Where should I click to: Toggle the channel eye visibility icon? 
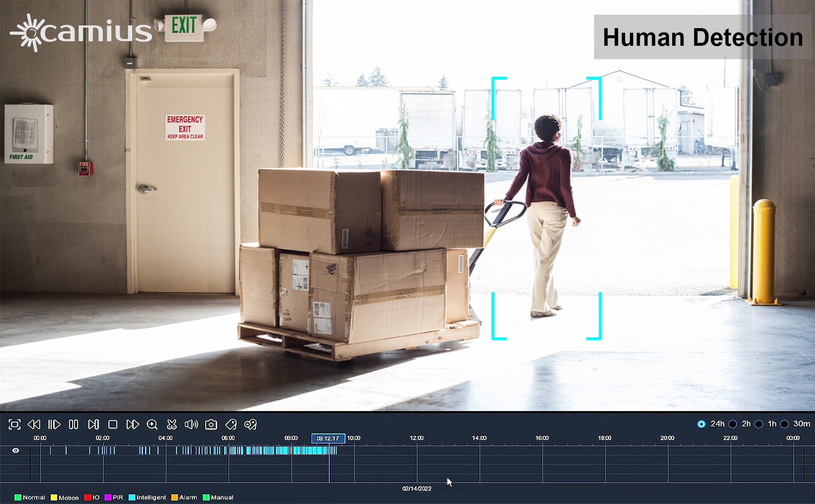click(x=16, y=451)
